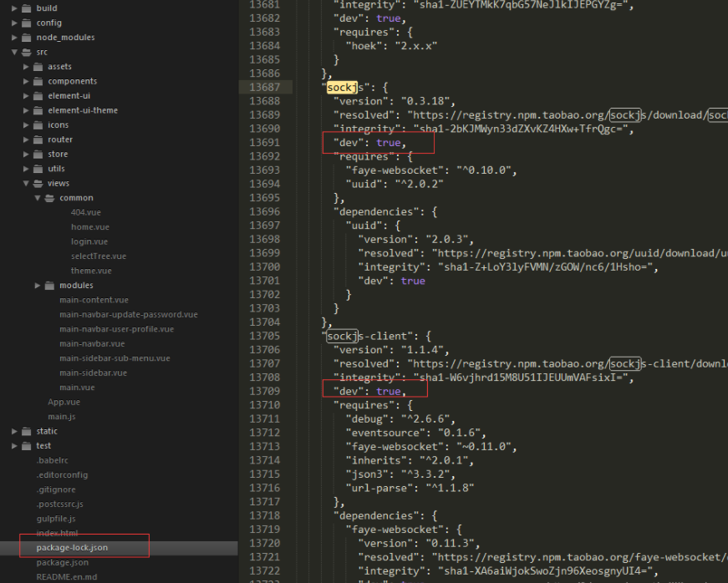Open .babelrc file
Image resolution: width=728 pixels, height=583 pixels.
click(53, 460)
